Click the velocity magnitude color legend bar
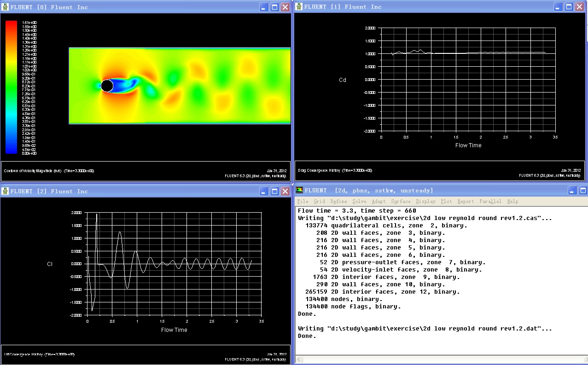The width and height of the screenshot is (588, 365). (x=11, y=87)
